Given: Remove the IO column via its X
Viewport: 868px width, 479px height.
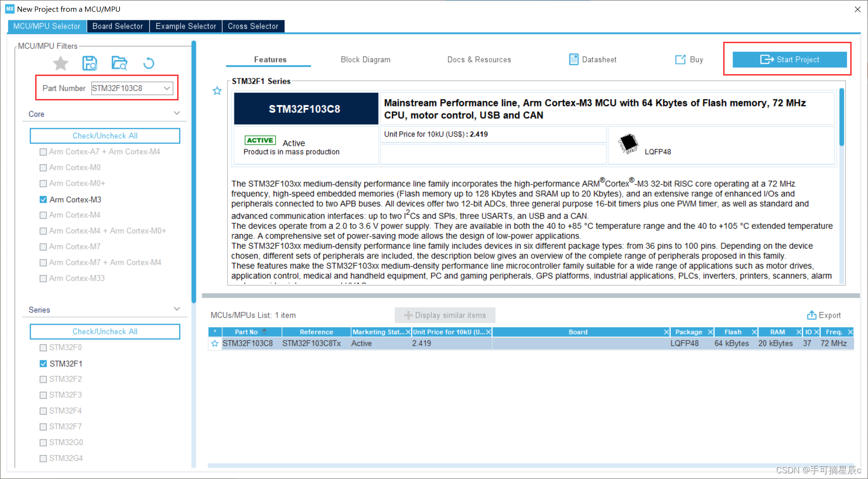Looking at the screenshot, I should tap(816, 332).
